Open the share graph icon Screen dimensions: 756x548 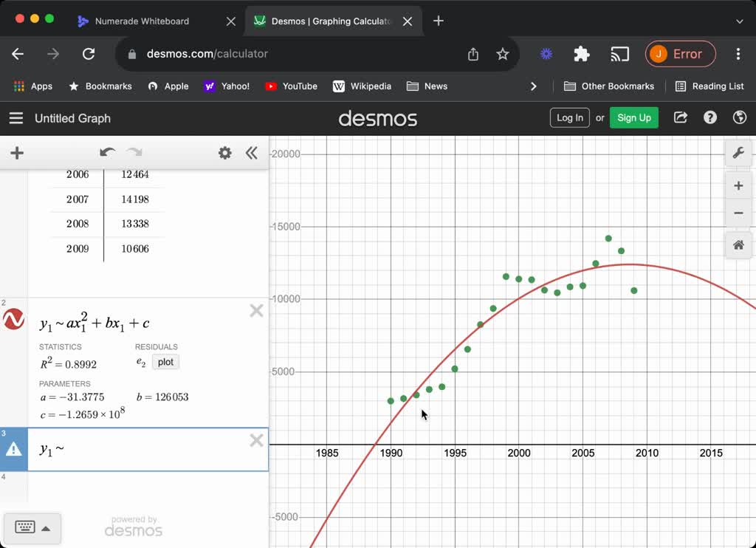[x=680, y=117]
